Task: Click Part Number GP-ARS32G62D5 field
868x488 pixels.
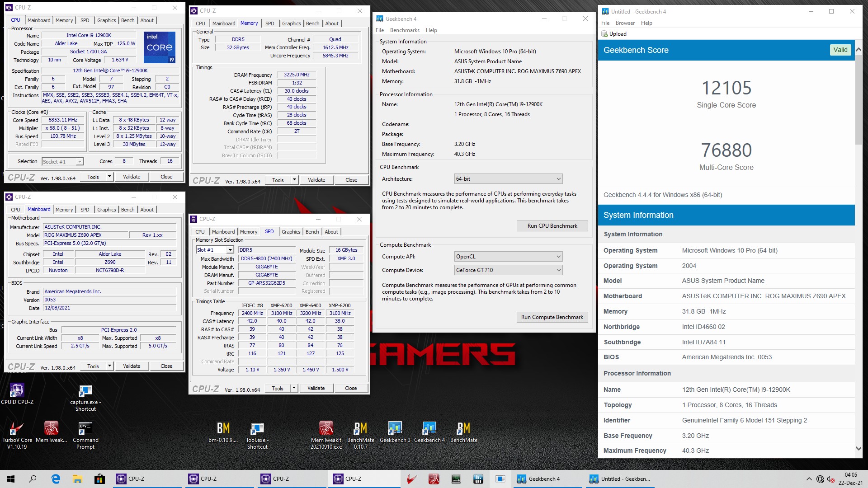Action: (267, 283)
